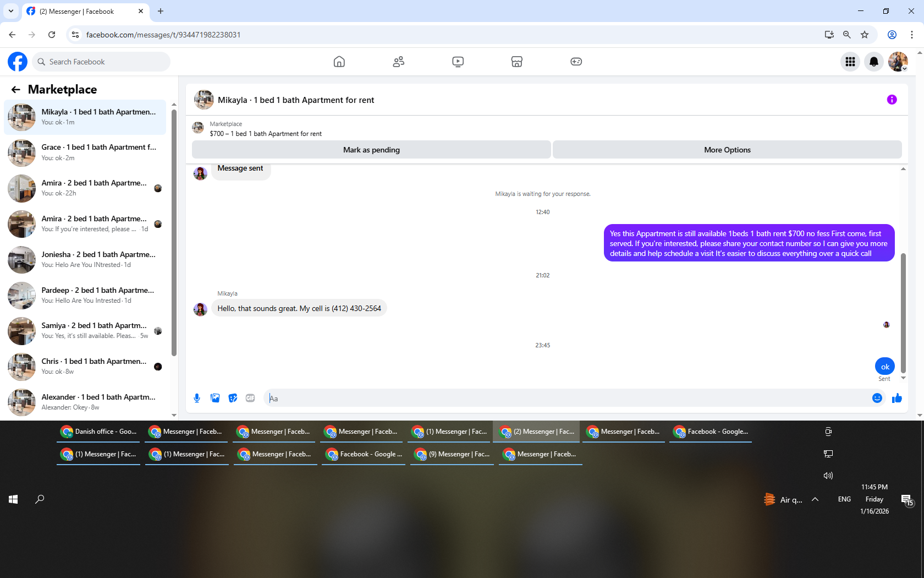
Task: Open Mikayla header profile thumbnail
Action: (204, 100)
